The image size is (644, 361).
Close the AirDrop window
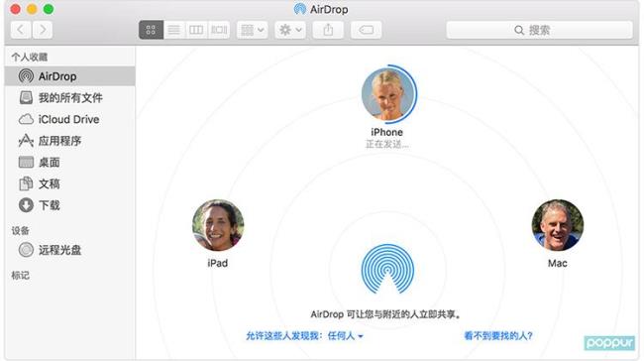16,9
